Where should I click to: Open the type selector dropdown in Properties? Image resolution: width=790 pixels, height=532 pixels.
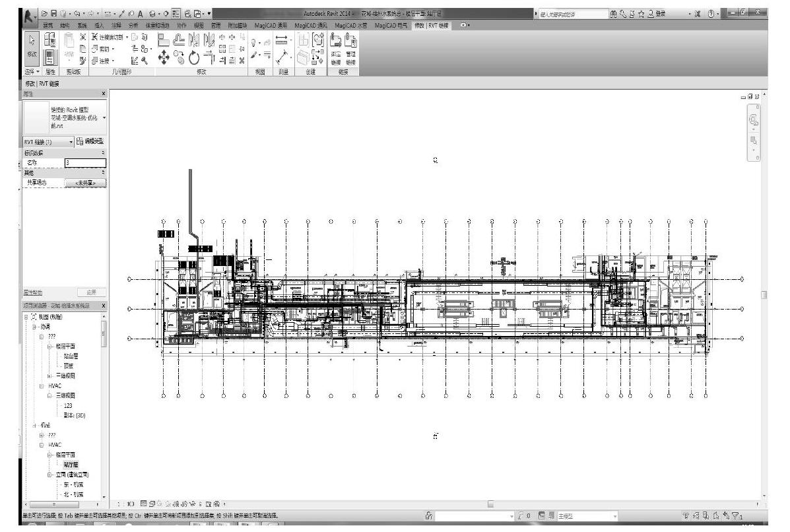click(104, 117)
